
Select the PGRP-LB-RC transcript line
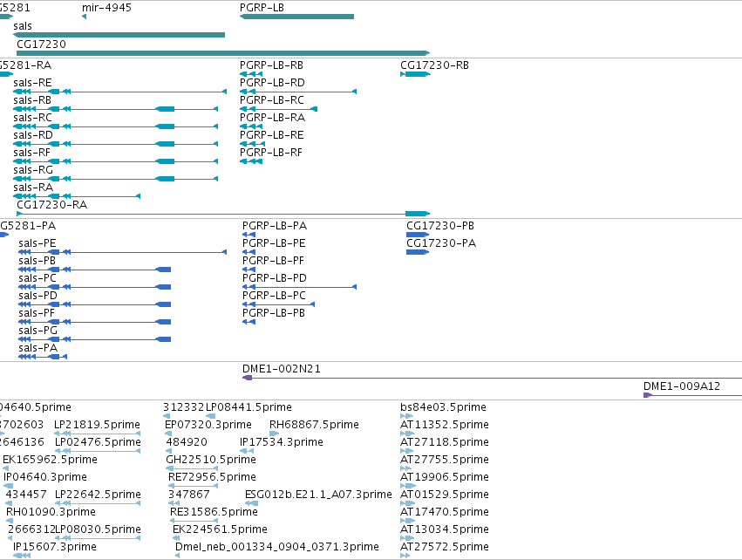(279, 109)
